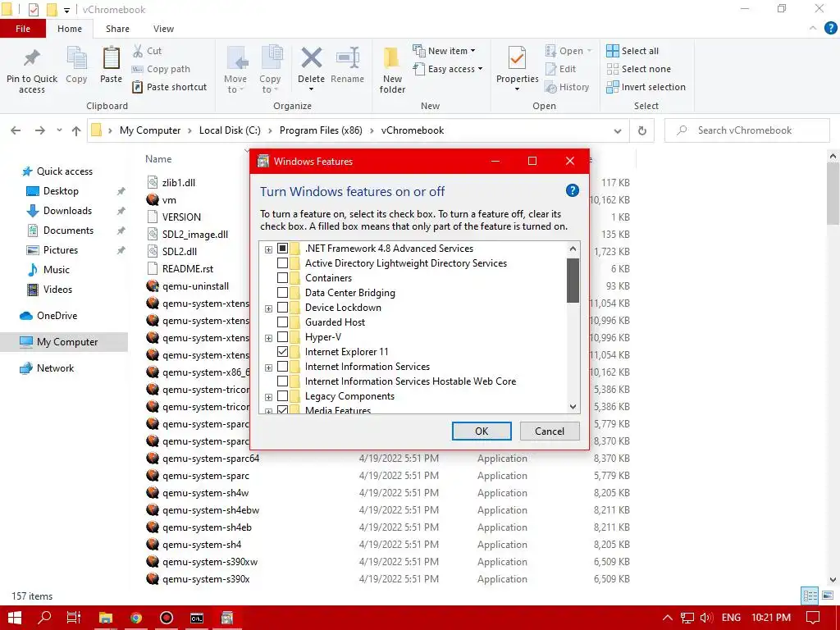Collapse the ribbon with the chevron

pos(813,29)
